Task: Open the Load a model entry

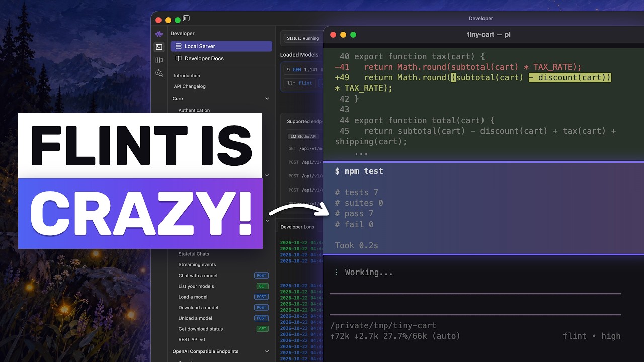Action: [x=193, y=297]
